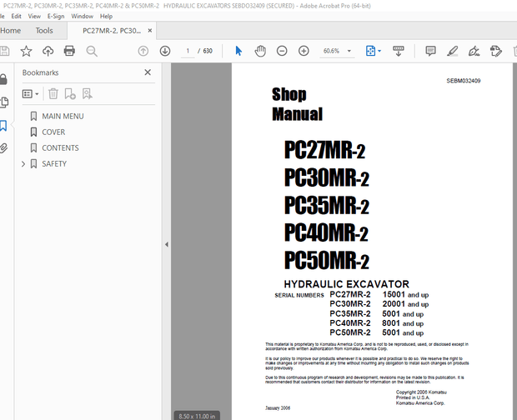The image size is (517, 420).
Task: Toggle scrolling mode keyboard icon
Action: click(x=399, y=51)
